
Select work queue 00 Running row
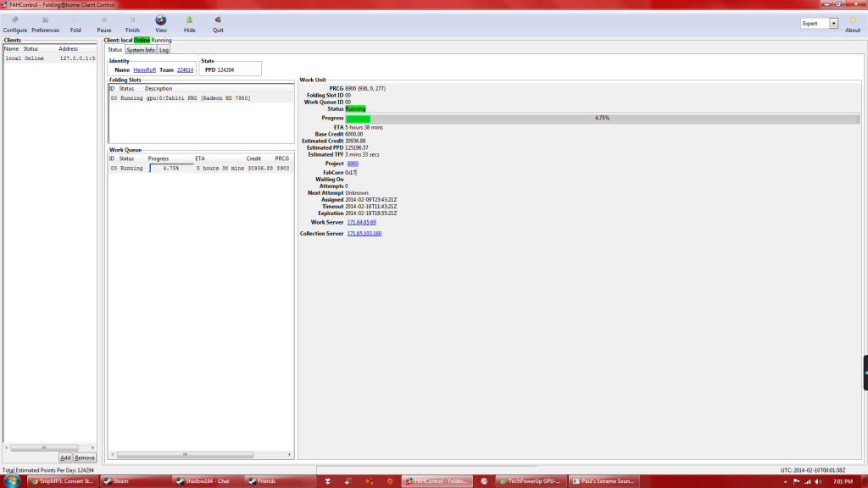201,169
